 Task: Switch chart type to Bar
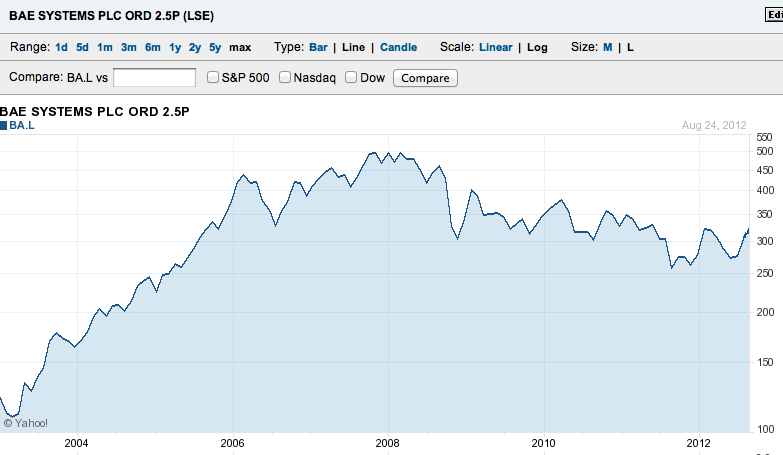[318, 47]
